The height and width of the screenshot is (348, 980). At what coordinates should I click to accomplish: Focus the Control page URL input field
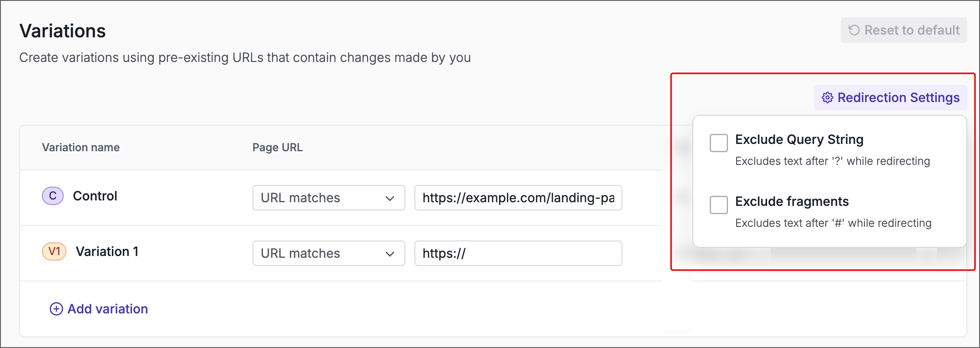[518, 198]
